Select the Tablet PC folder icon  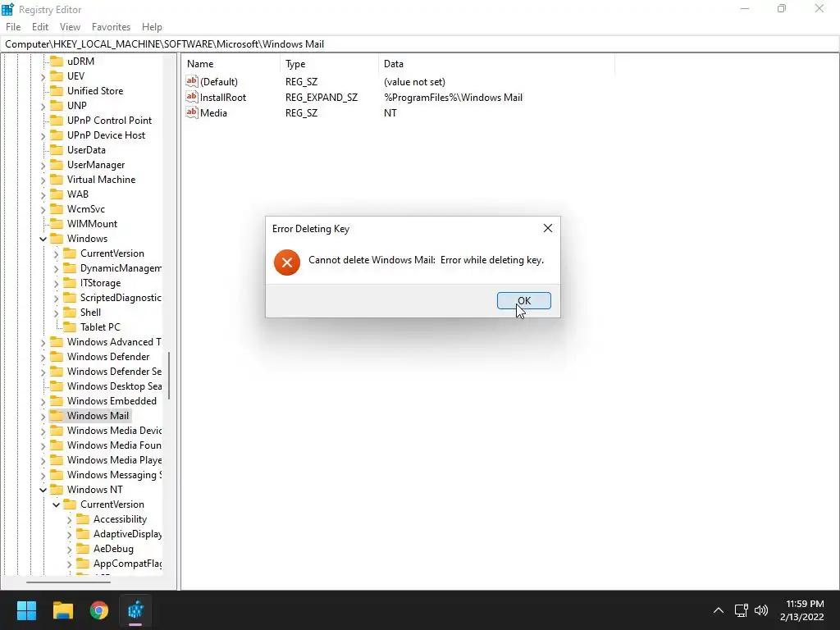70,326
